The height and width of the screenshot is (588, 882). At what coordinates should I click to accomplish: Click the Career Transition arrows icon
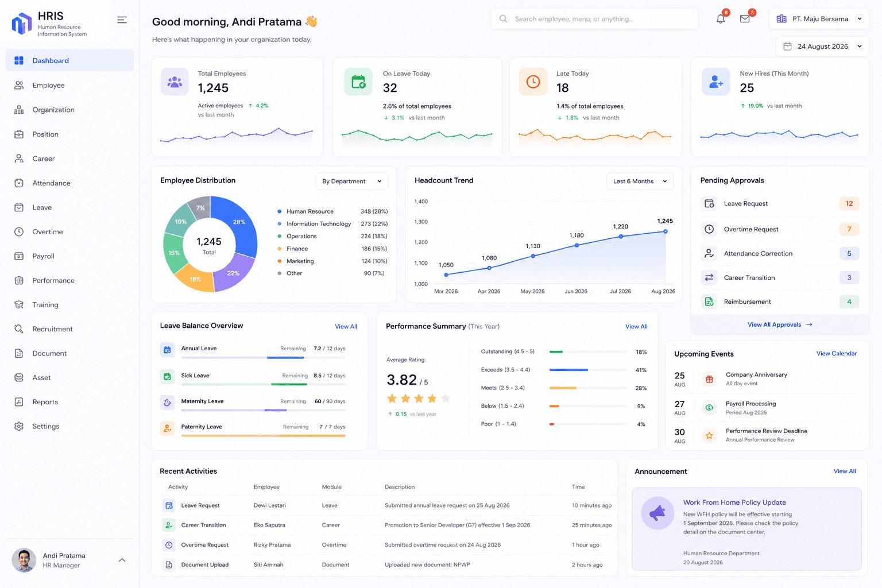coord(709,277)
